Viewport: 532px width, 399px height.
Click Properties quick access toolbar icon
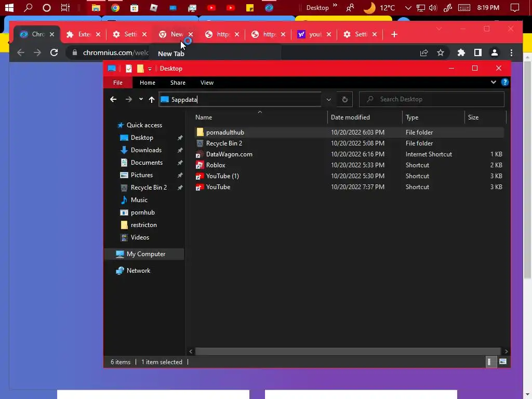click(x=129, y=69)
